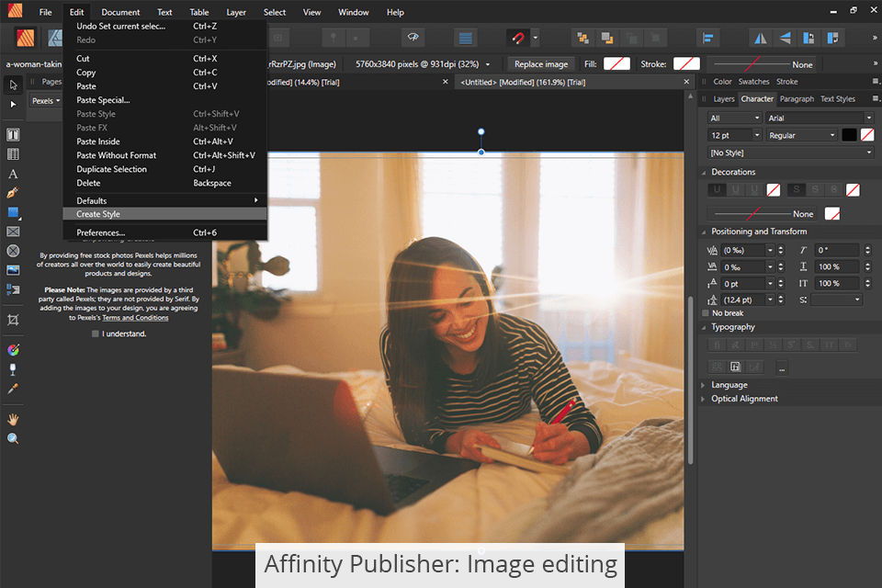Open the No Style character style dropdown
The width and height of the screenshot is (882, 588).
[790, 153]
